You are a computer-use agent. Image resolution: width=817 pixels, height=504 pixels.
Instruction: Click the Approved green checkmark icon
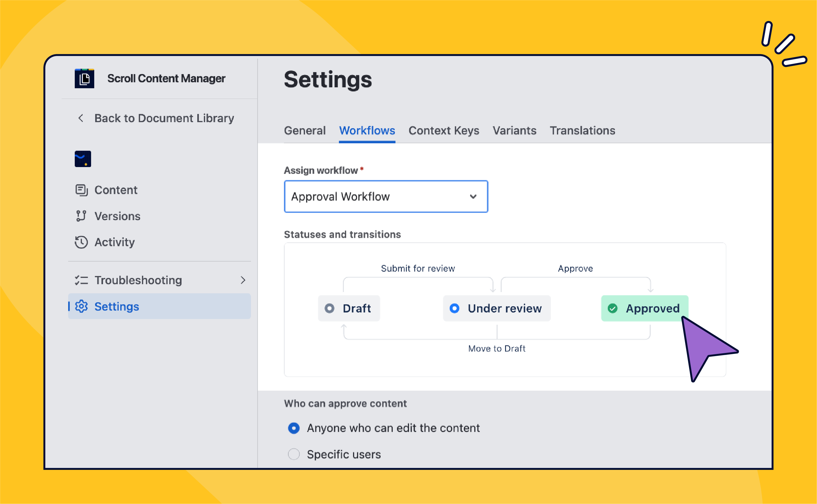612,308
